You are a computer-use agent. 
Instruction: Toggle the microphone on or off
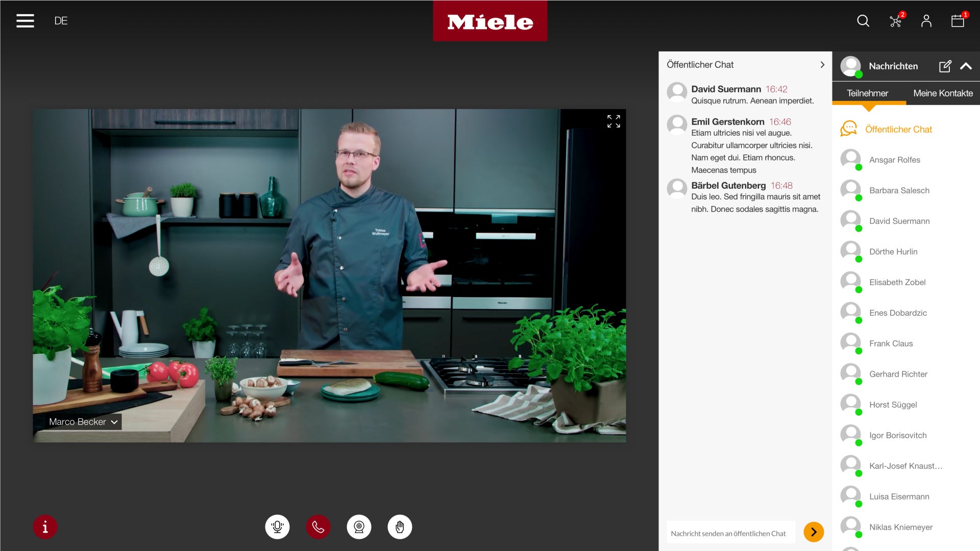pos(277,527)
